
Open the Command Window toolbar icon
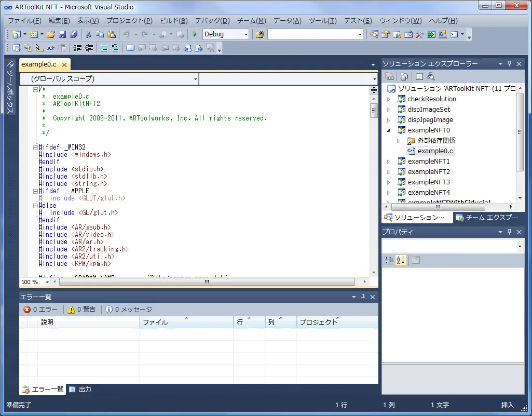pos(454,34)
